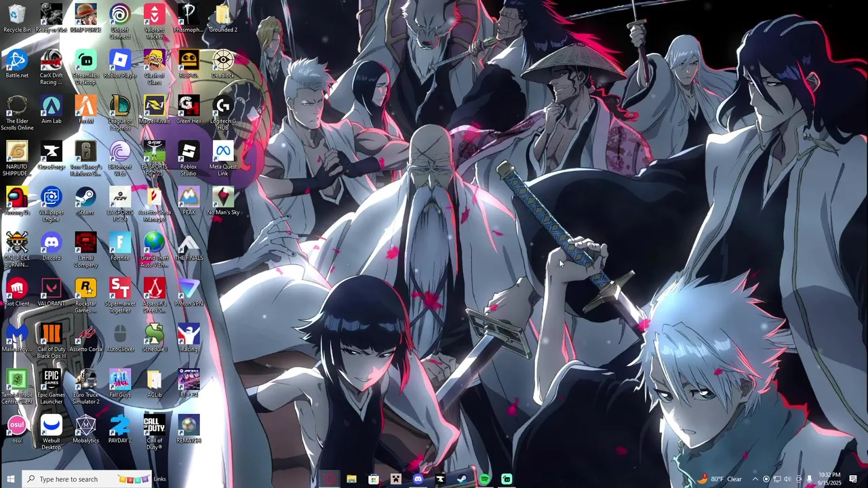Open Streamlabs from the taskbar

(x=507, y=479)
